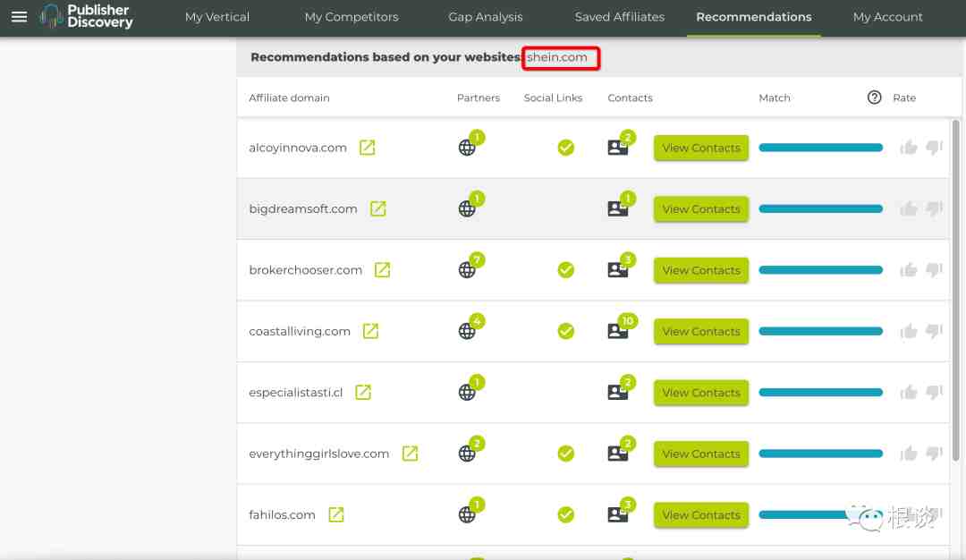Thumbs down especialistasti.cl recommendation
The height and width of the screenshot is (560, 966).
pyautogui.click(x=934, y=392)
